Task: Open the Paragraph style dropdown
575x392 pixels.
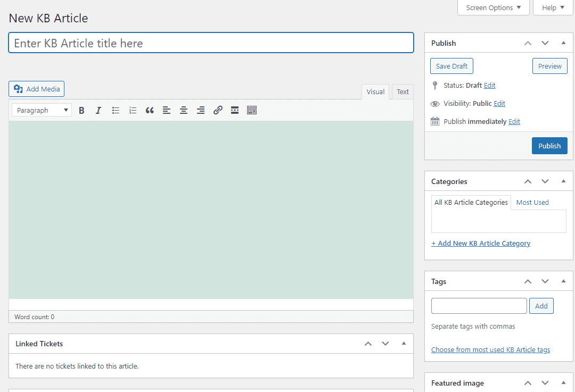Action: pos(41,110)
